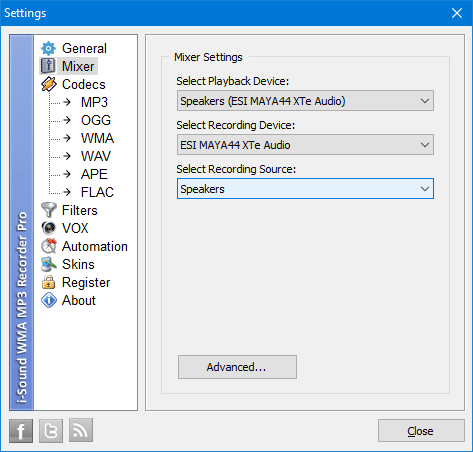Screen dimensions: 473x452
Task: Open the Select Recording Source dropdown
Action: [305, 189]
